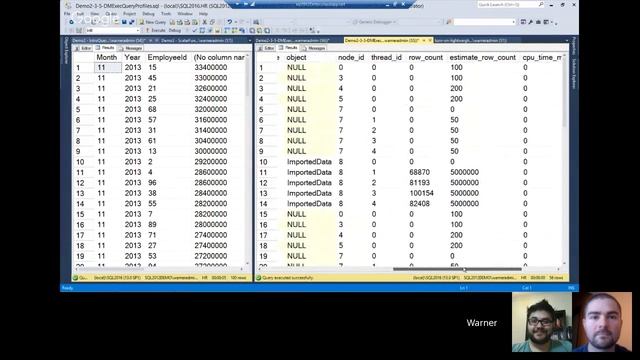
Task: Click the row_count column header
Action: click(426, 58)
